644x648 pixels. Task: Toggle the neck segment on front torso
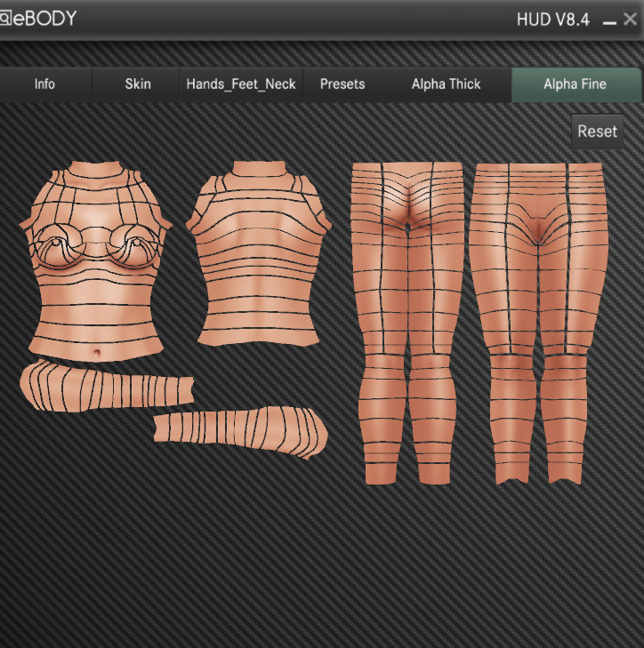(x=96, y=171)
